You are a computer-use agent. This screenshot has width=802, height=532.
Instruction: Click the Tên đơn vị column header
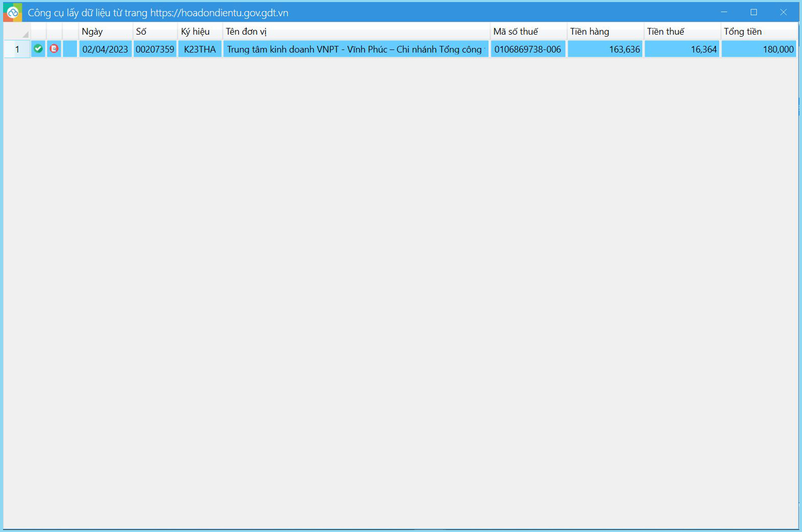click(355, 31)
